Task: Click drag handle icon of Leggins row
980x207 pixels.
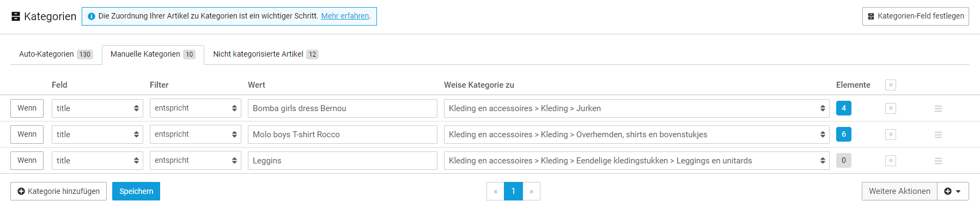Action: 938,161
